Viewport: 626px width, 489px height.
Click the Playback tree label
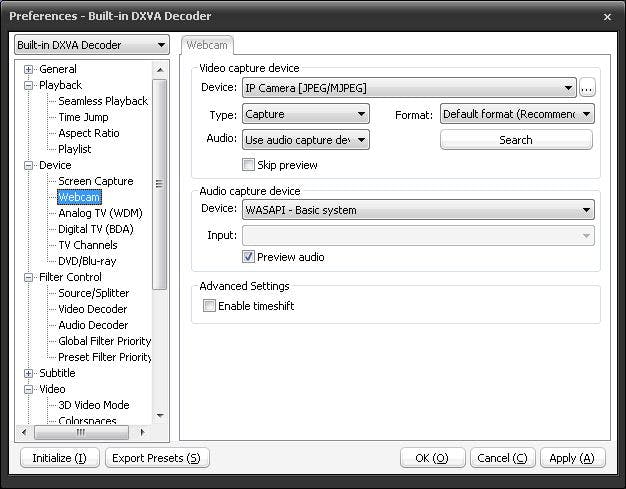pyautogui.click(x=60, y=85)
